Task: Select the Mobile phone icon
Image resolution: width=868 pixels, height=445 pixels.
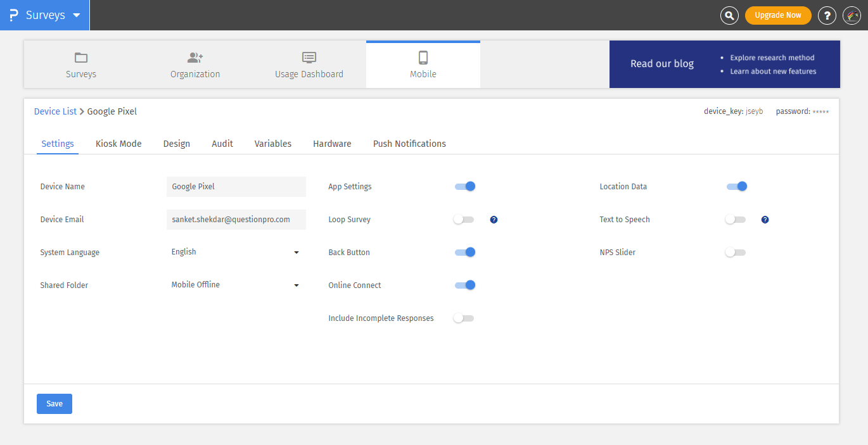Action: coord(423,57)
